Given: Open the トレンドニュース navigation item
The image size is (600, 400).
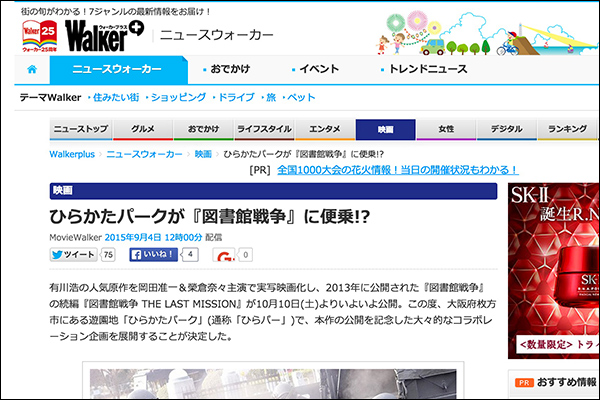Looking at the screenshot, I should point(424,69).
